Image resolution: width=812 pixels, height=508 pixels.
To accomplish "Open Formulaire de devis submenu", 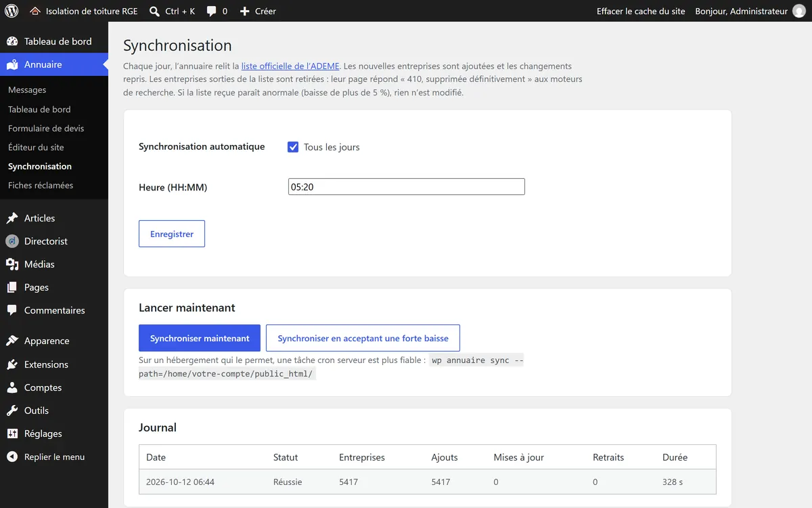I will point(46,128).
